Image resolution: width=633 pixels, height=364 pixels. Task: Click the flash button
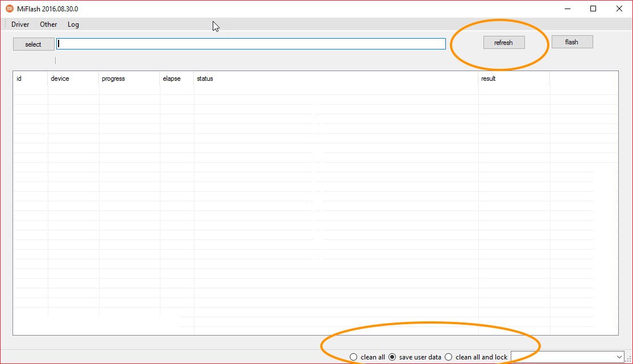click(x=572, y=42)
